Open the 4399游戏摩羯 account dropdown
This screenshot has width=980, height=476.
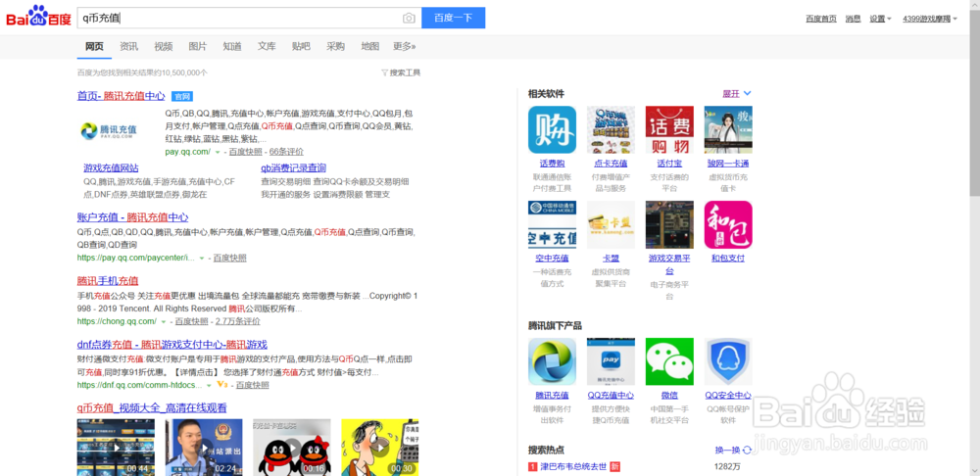(x=930, y=19)
